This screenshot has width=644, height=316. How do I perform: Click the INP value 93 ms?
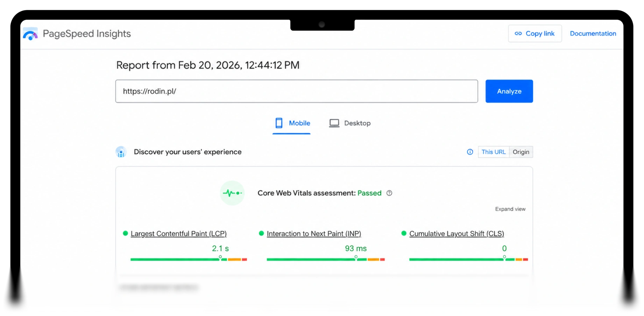click(356, 248)
